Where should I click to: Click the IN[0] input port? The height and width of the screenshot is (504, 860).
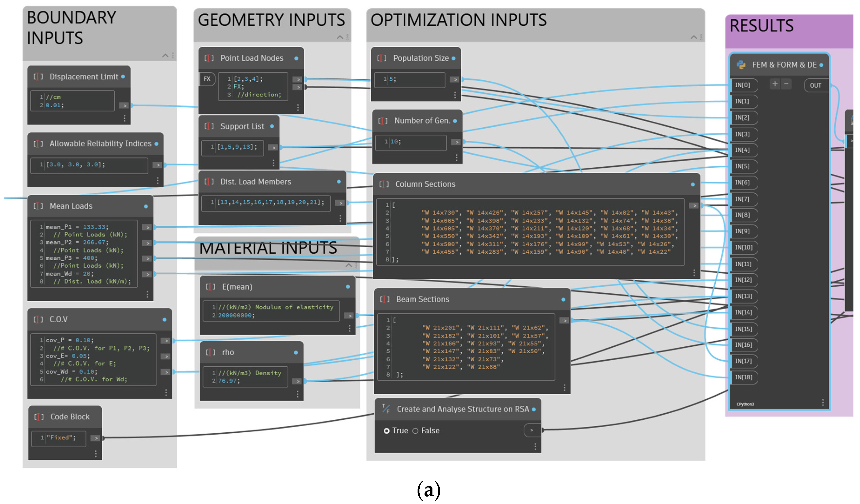(742, 85)
